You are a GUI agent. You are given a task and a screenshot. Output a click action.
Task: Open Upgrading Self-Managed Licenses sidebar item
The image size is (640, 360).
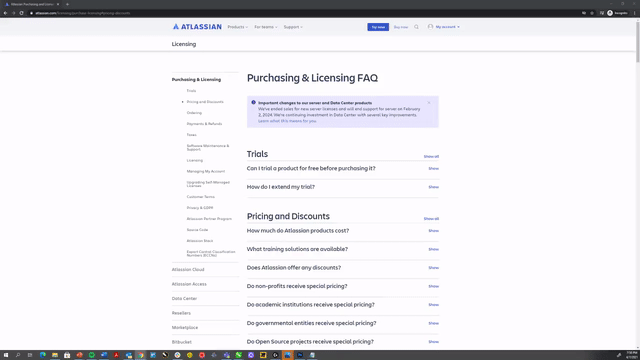point(208,184)
